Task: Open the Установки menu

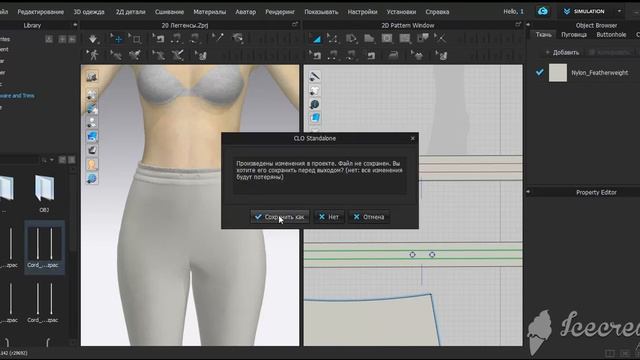Action: point(401,12)
